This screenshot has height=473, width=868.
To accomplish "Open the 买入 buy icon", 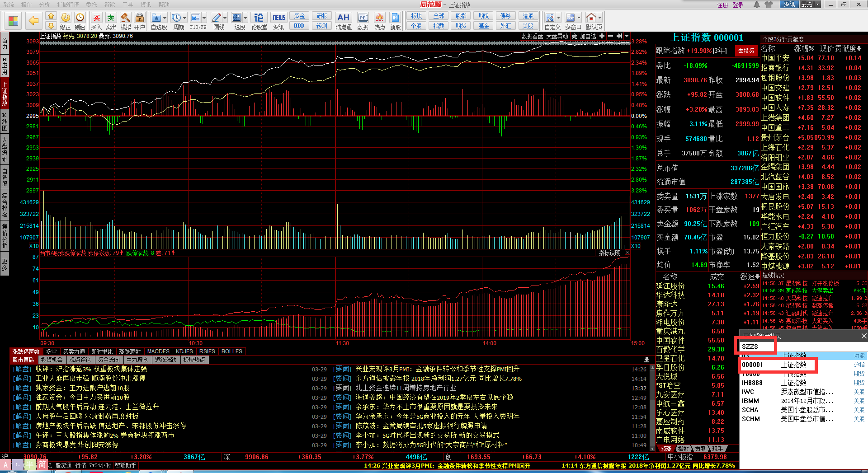I will (96, 21).
